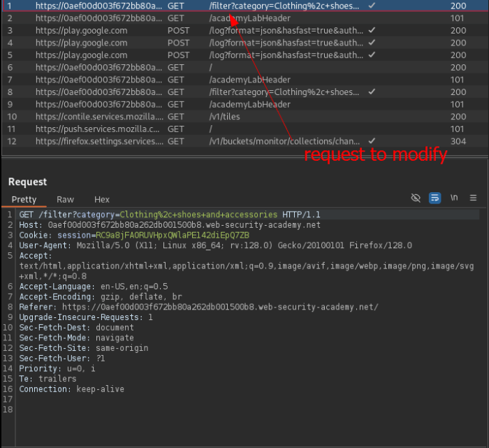Select row 5 play.google.com POST request
Viewport: 489px width, 448px height.
[x=245, y=55]
